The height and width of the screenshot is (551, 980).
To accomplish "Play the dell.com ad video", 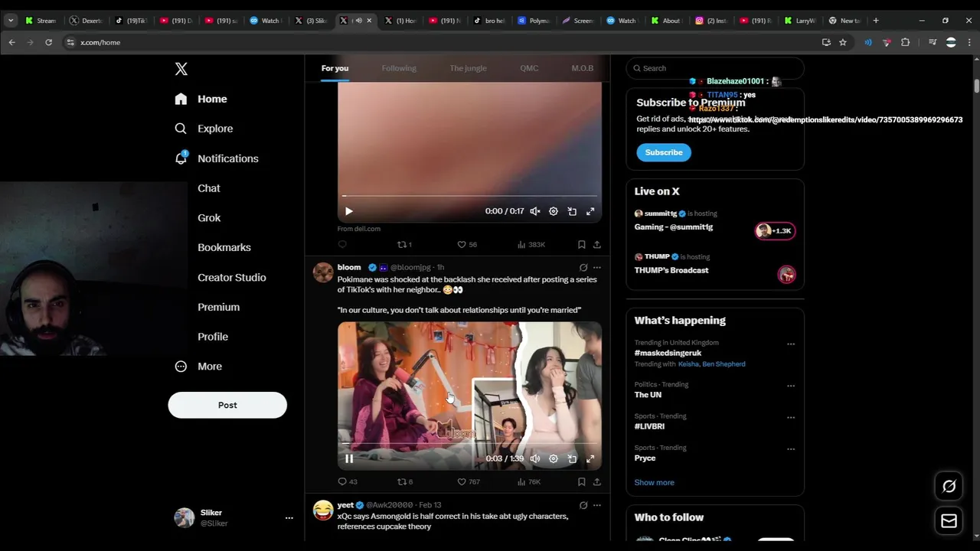I will [x=348, y=211].
